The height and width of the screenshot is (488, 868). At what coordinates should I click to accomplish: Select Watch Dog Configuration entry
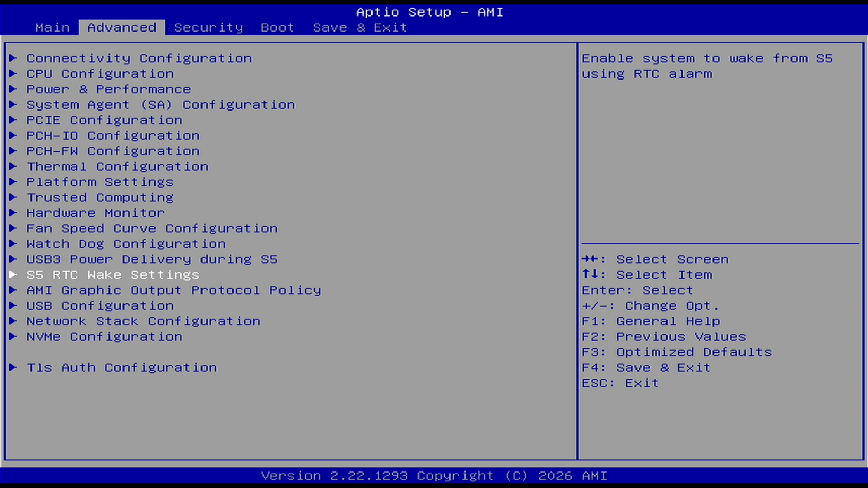point(126,244)
